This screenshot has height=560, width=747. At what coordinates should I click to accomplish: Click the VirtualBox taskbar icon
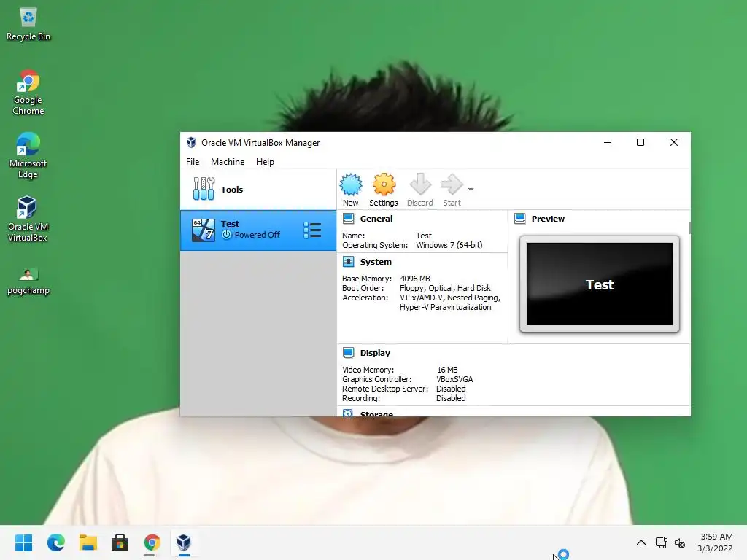[184, 542]
